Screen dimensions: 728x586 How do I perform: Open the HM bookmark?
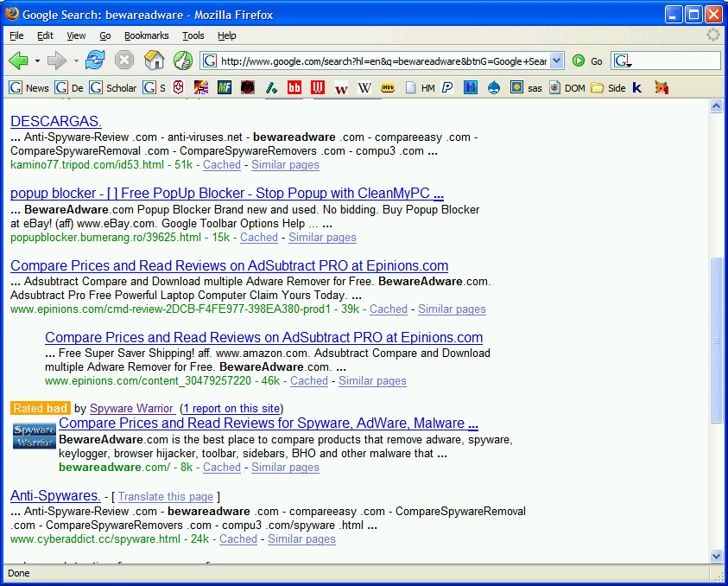coord(420,87)
